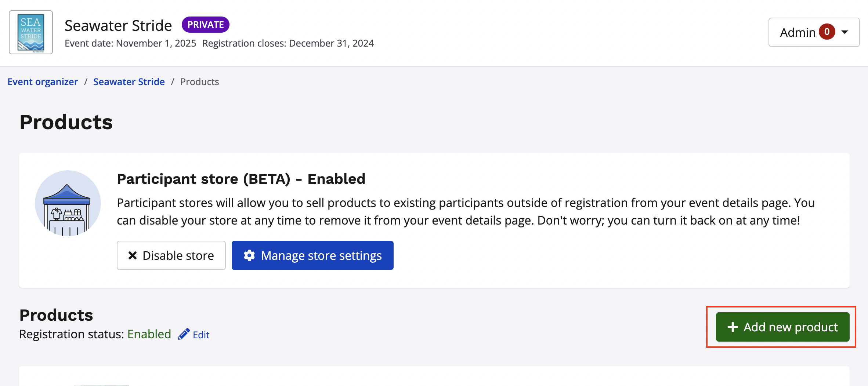868x386 pixels.
Task: Go to Event organizer breadcrumb
Action: point(43,82)
